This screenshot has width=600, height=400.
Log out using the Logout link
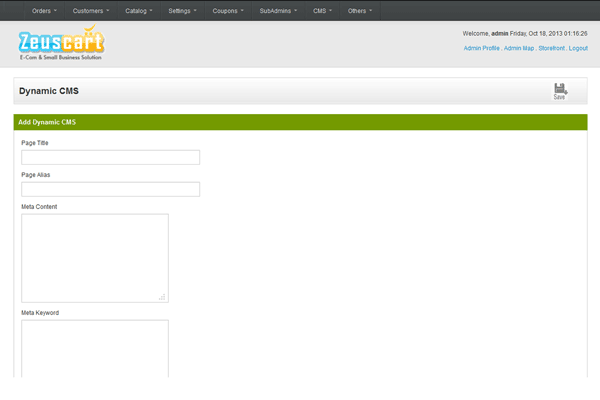click(578, 48)
